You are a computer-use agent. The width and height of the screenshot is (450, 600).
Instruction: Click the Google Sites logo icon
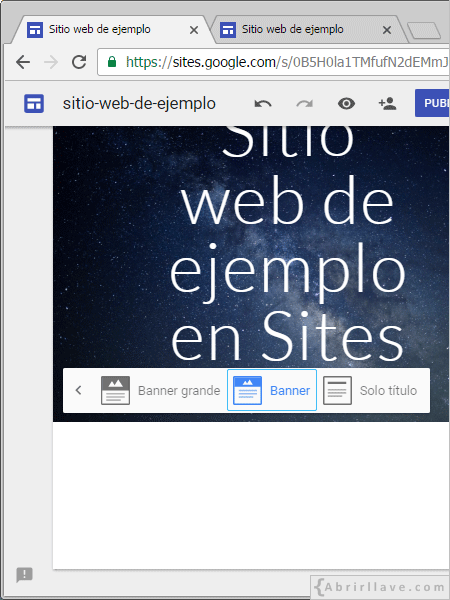34,104
